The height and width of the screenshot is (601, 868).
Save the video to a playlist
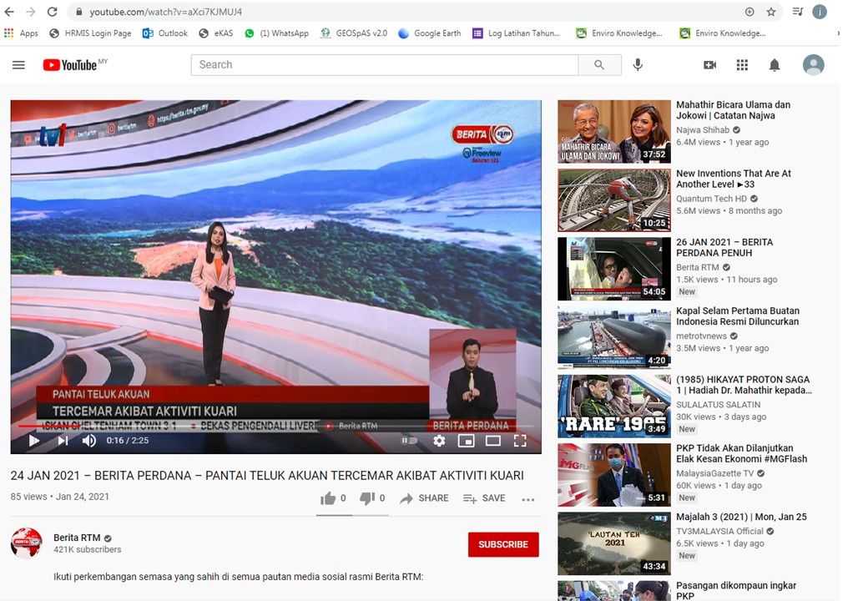click(x=484, y=498)
